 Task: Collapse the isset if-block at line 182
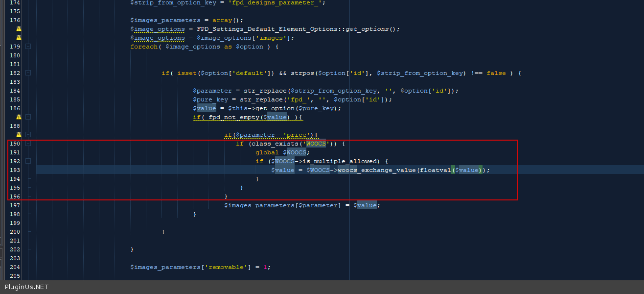28,73
